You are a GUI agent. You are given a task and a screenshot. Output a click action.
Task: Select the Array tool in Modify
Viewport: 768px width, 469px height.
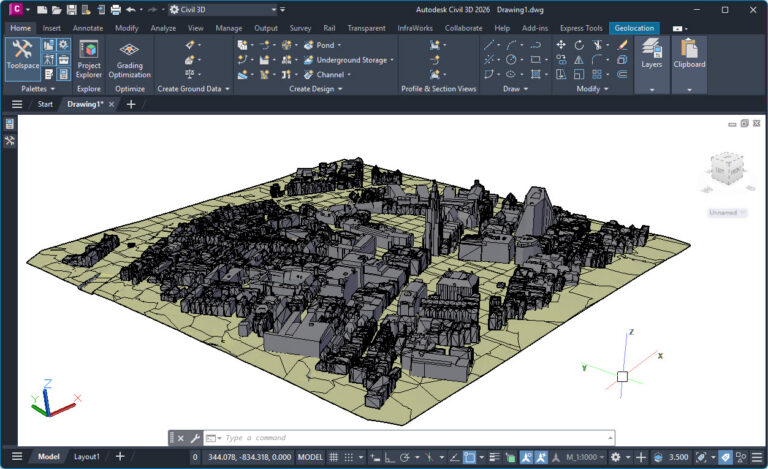coord(597,74)
